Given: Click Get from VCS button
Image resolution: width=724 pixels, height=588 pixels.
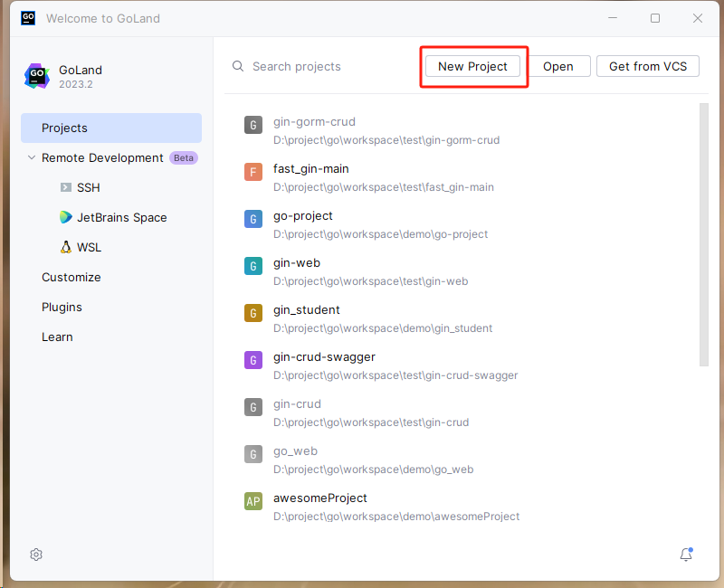Looking at the screenshot, I should pos(647,66).
